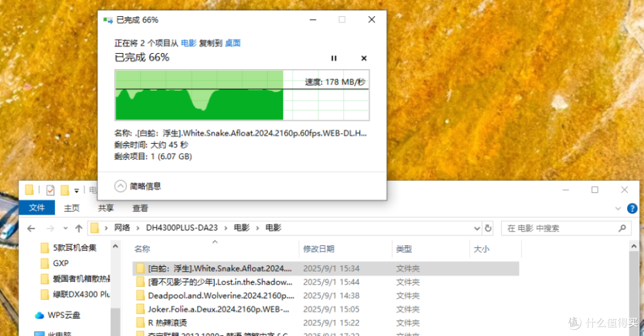Open the 文件 tab in Explorer
The width and height of the screenshot is (644, 336).
click(x=36, y=208)
